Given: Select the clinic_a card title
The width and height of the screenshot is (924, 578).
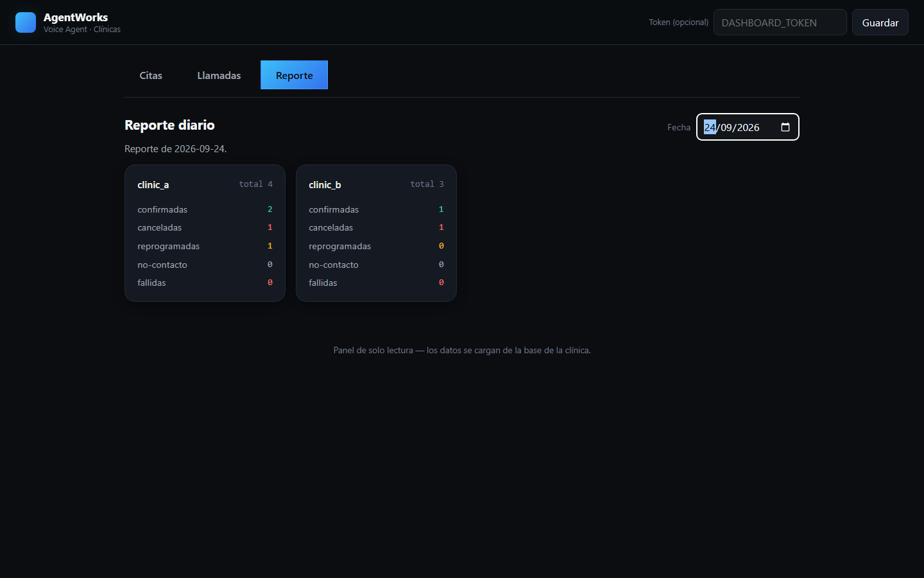Looking at the screenshot, I should tap(153, 185).
